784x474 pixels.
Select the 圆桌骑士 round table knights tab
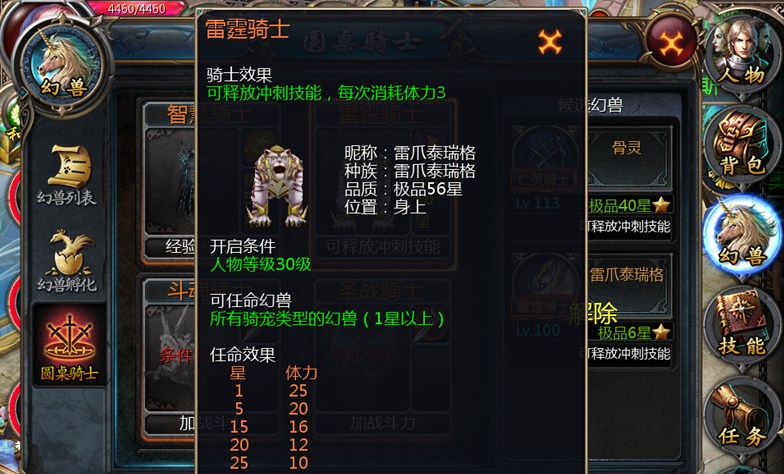click(x=69, y=345)
